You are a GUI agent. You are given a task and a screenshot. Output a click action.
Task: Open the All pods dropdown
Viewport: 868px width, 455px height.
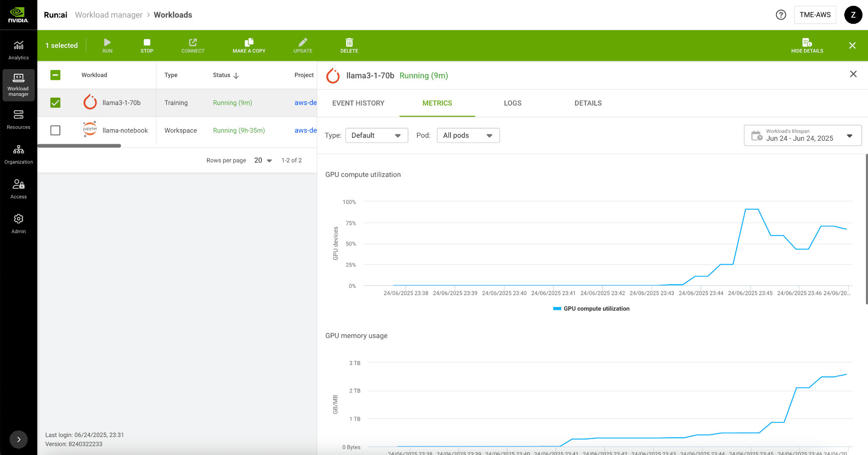[468, 135]
